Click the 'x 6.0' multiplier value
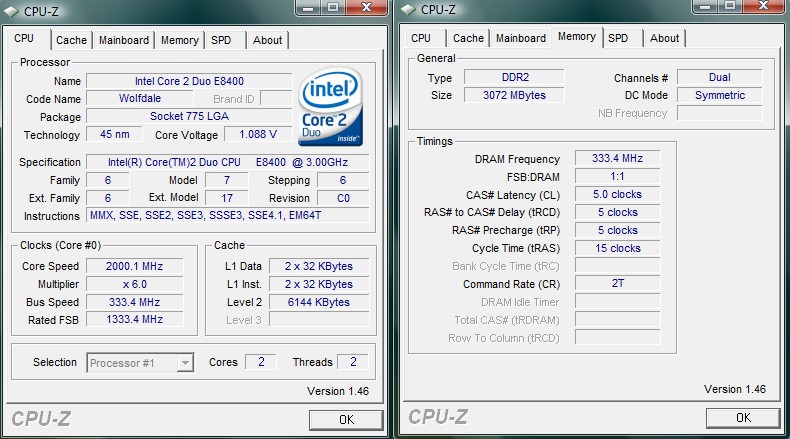The image size is (790, 439). (x=135, y=284)
